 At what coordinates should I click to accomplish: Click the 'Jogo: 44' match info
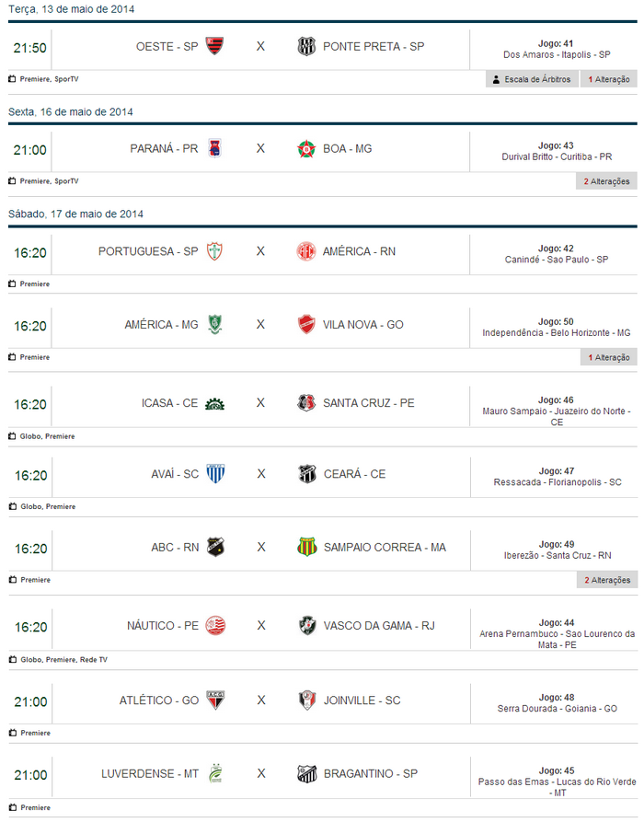click(x=556, y=623)
